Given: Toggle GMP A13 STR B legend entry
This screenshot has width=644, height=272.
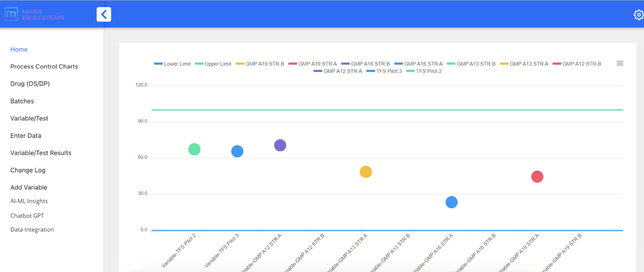Looking at the screenshot, I should point(471,64).
